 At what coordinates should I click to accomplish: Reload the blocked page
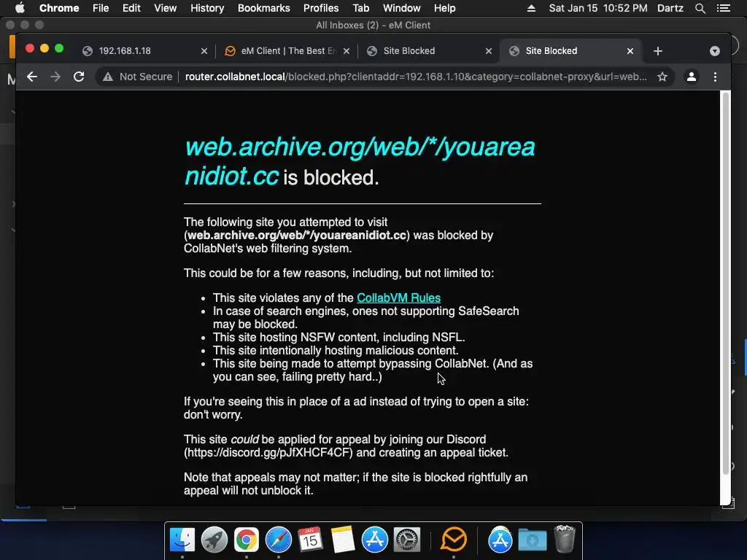[x=79, y=77]
